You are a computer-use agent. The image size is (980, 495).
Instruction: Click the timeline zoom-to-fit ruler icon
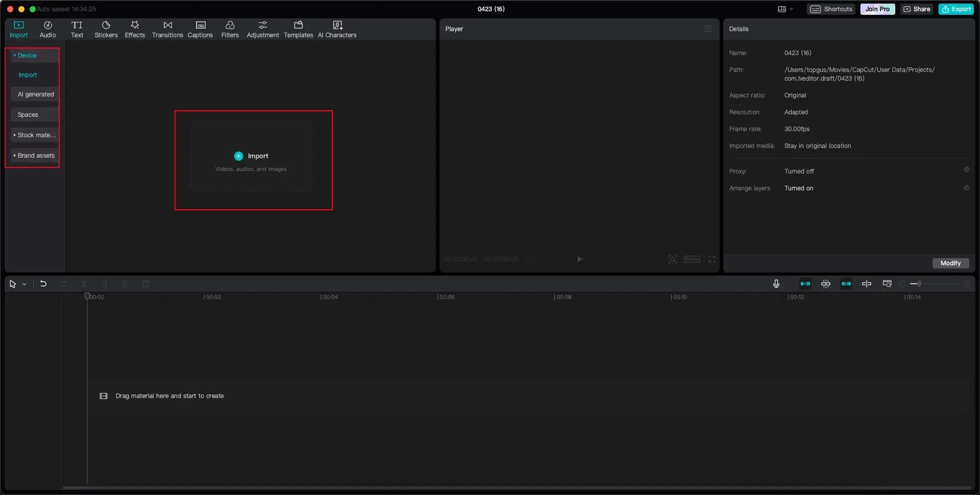pyautogui.click(x=887, y=284)
